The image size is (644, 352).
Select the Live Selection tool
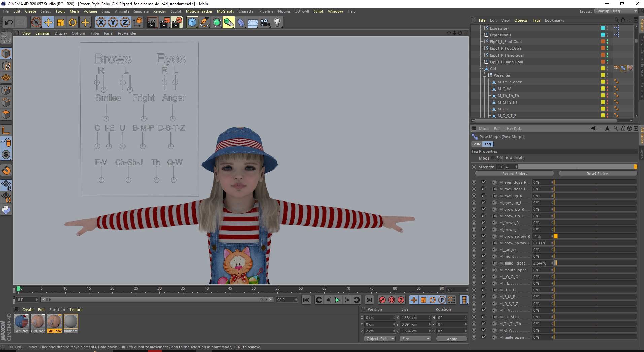coord(36,23)
